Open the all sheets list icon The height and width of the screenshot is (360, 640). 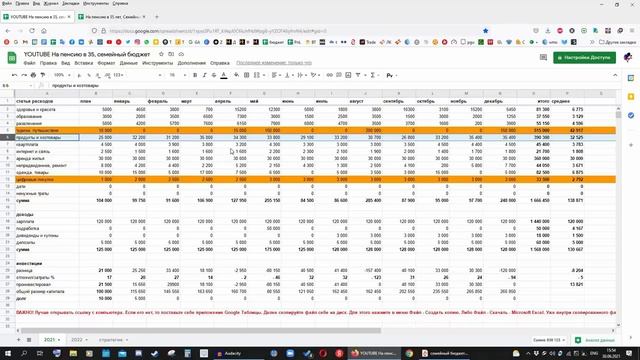point(29,340)
